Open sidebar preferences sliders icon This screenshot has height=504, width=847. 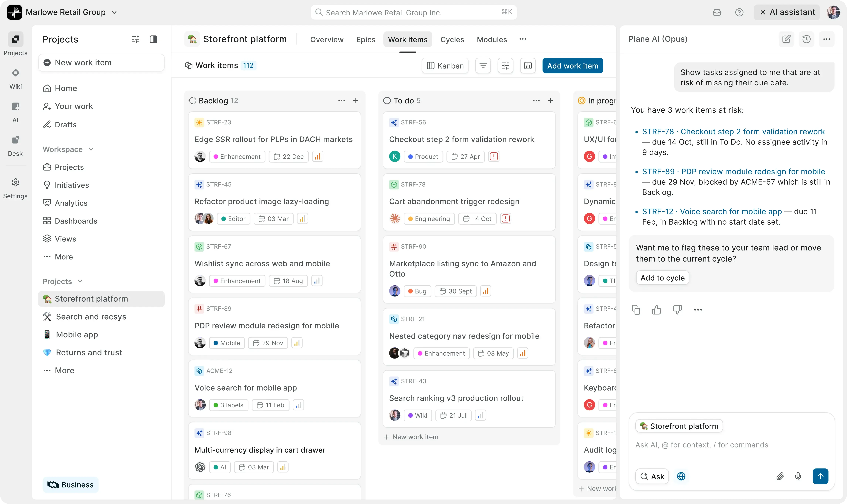click(135, 39)
